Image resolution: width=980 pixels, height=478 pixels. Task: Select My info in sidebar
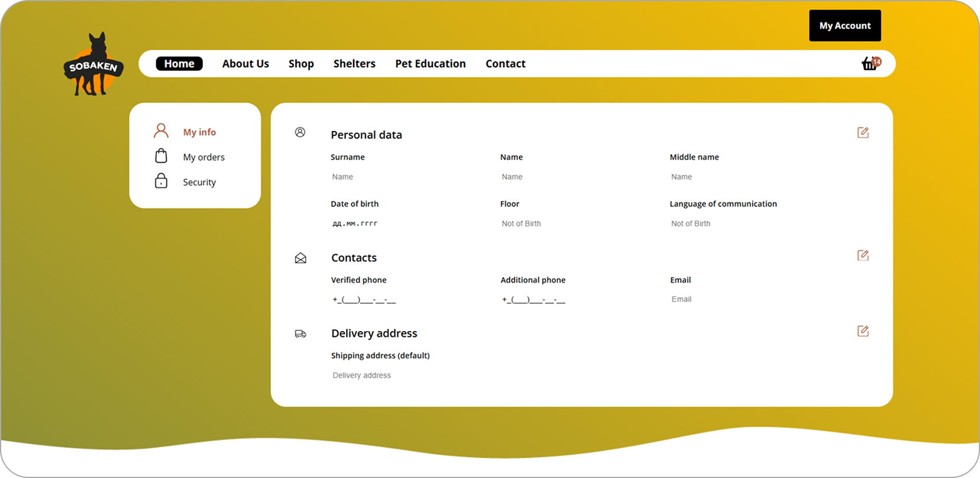[200, 132]
